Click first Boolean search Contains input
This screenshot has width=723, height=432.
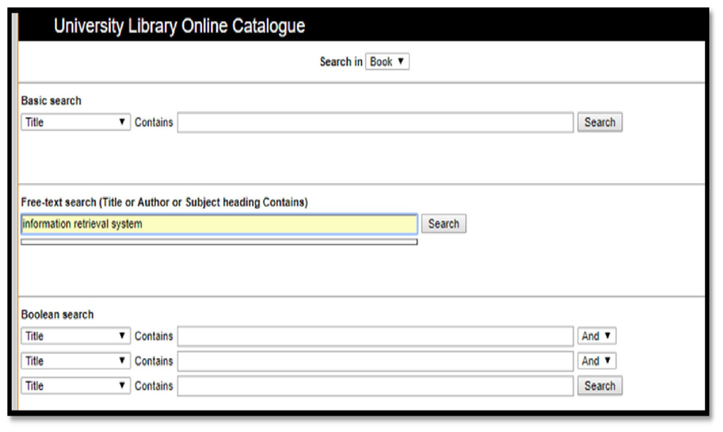click(375, 336)
